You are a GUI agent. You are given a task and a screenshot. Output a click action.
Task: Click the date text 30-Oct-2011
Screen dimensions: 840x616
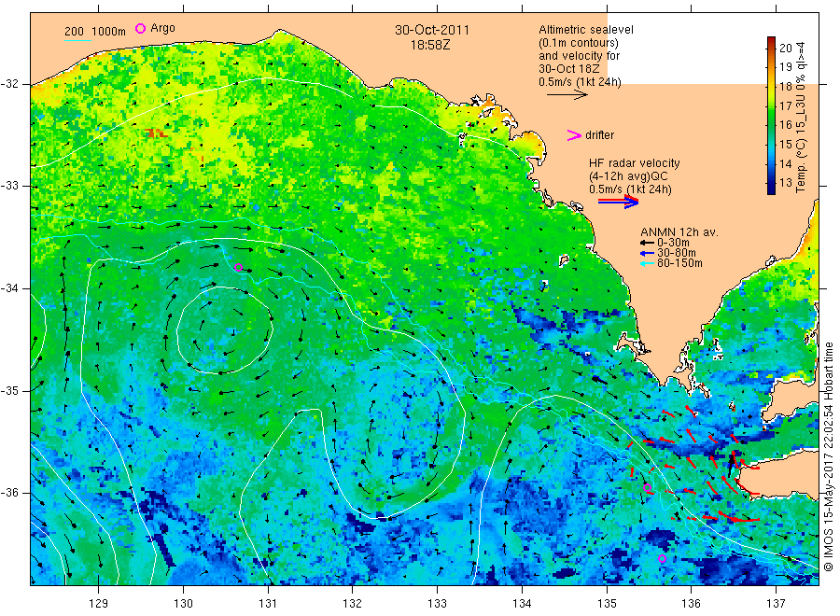point(432,30)
